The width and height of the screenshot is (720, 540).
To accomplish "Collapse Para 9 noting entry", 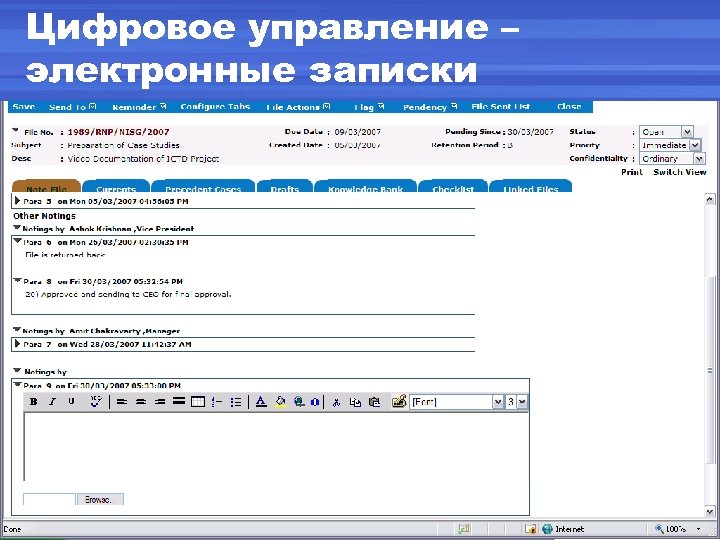I will (x=17, y=384).
